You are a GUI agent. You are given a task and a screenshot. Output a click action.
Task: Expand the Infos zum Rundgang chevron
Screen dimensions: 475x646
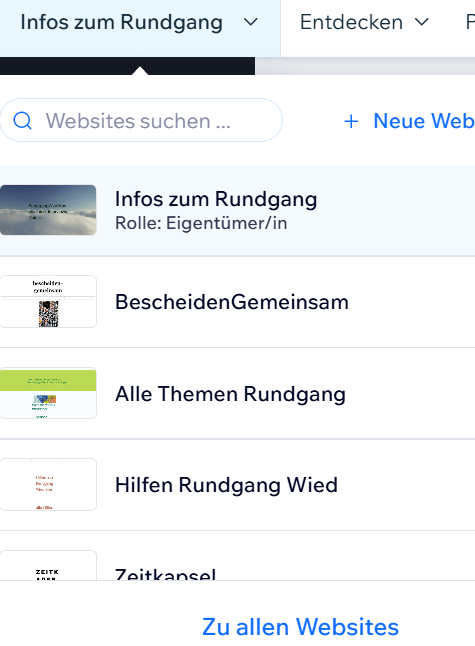(x=250, y=22)
